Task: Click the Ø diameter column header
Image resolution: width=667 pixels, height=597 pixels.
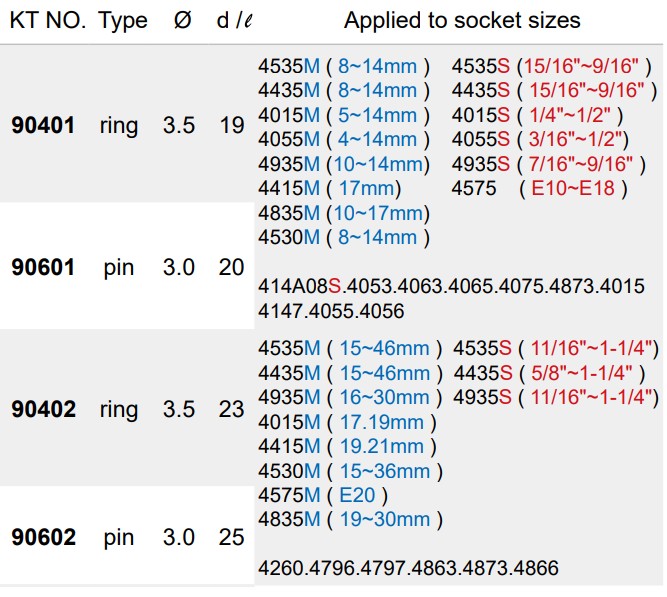Action: (181, 21)
